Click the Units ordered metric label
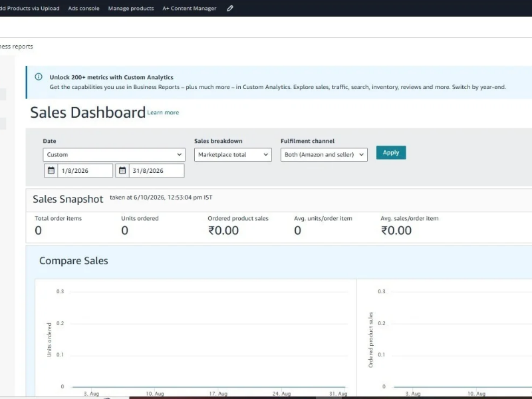Image resolution: width=532 pixels, height=399 pixels. [x=140, y=219]
